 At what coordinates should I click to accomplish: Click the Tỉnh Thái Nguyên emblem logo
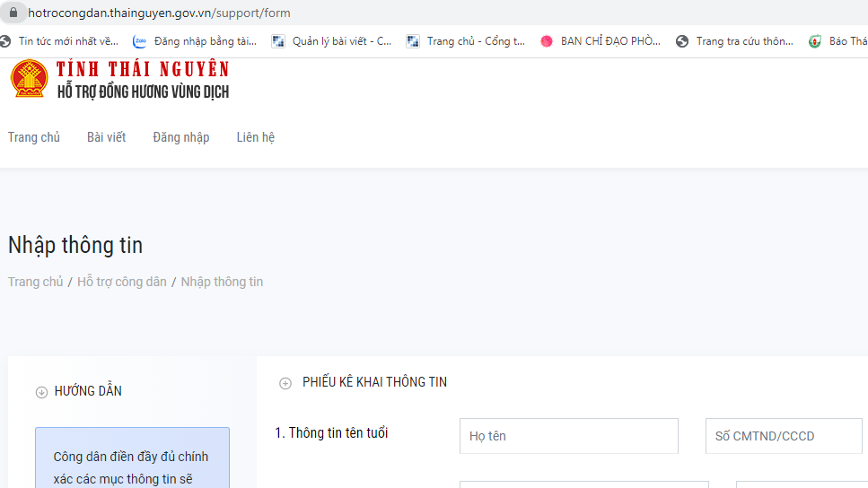pos(28,79)
